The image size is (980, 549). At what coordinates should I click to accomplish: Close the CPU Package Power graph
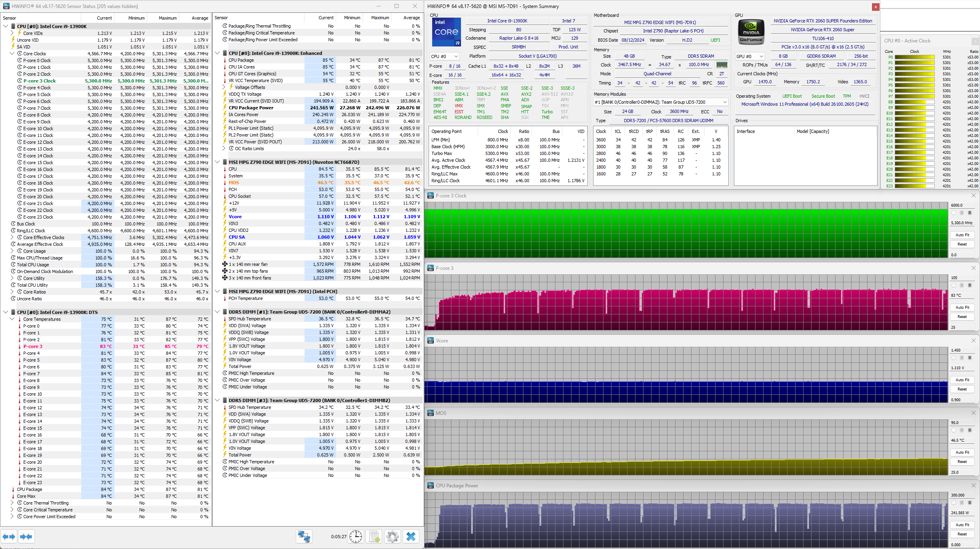coord(974,485)
